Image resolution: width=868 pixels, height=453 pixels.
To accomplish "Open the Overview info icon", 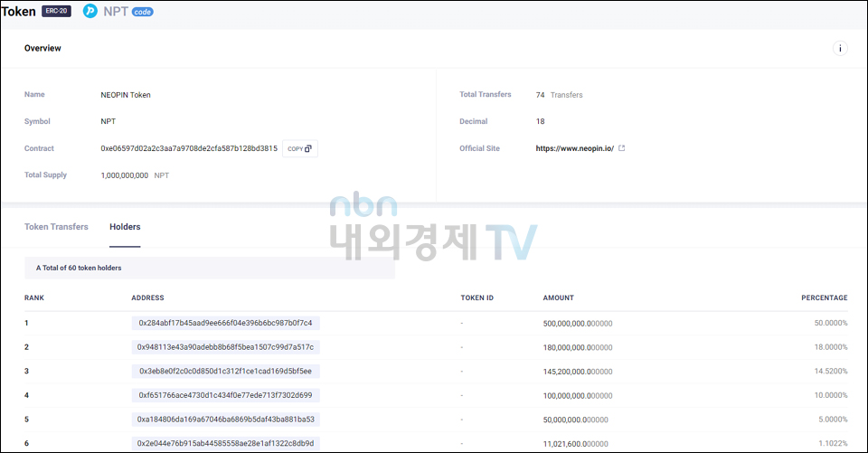I will coord(840,48).
